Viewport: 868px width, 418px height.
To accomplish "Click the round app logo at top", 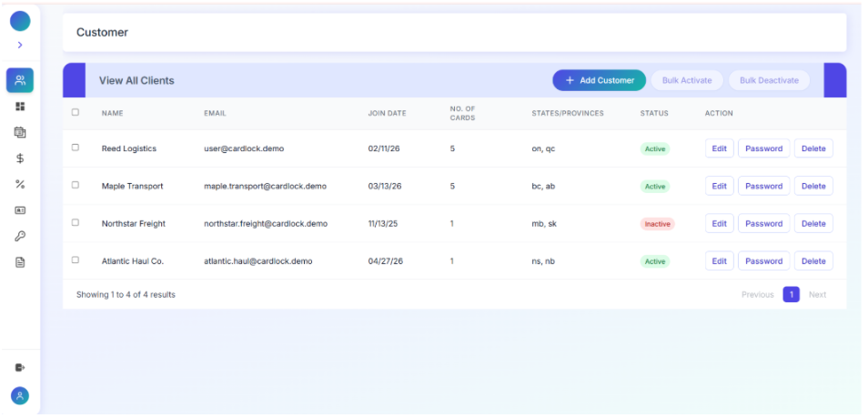I will (20, 21).
